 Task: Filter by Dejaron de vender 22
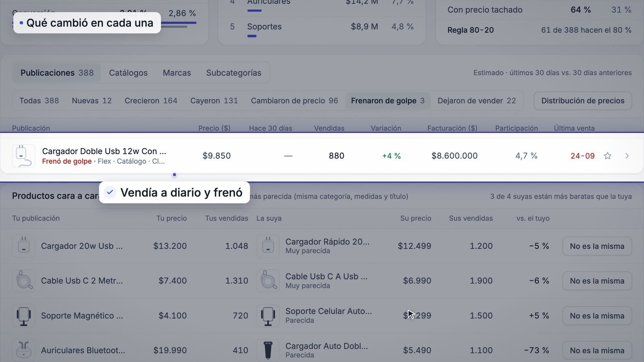[477, 101]
